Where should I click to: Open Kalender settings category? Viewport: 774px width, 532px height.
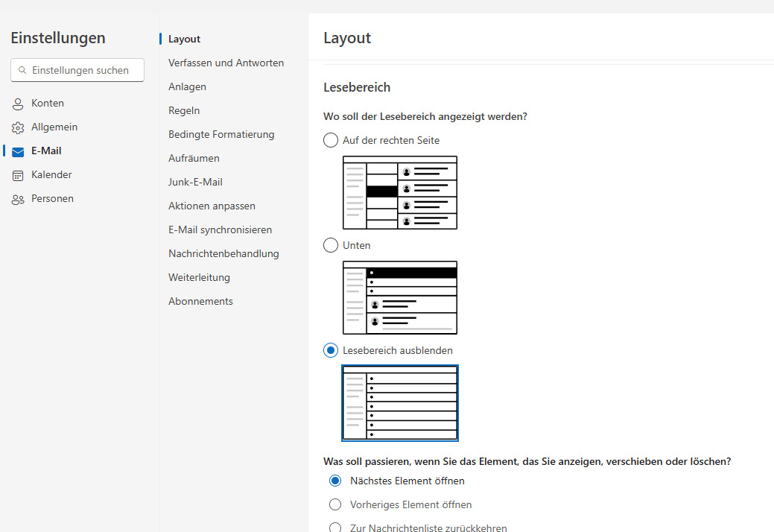51,174
